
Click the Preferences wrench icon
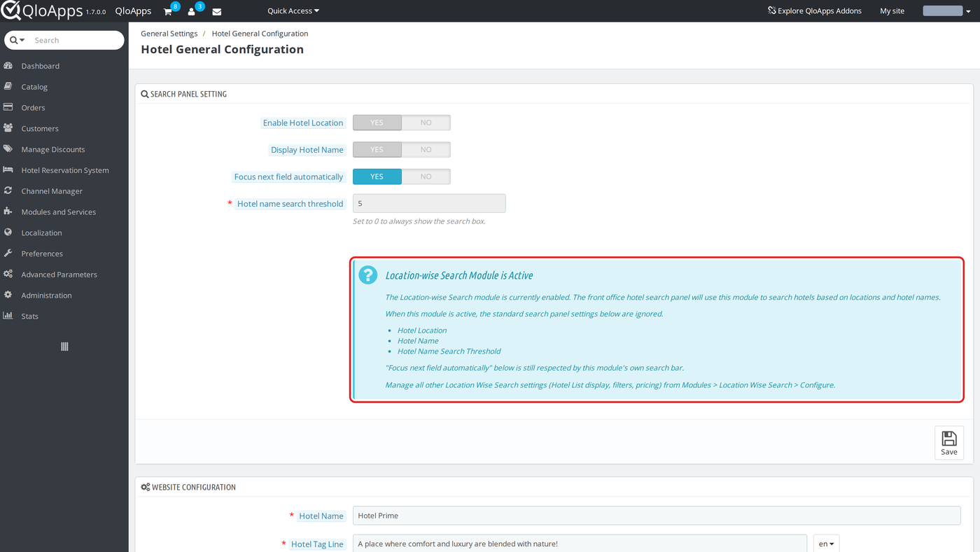tap(8, 253)
